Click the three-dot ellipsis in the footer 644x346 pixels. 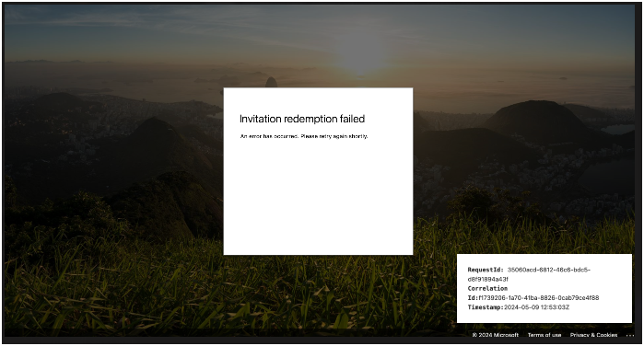click(630, 335)
